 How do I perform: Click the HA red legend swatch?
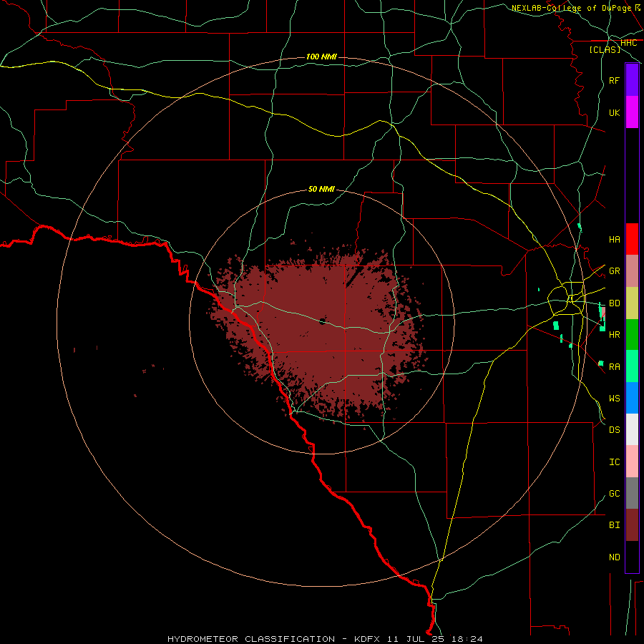click(x=632, y=239)
